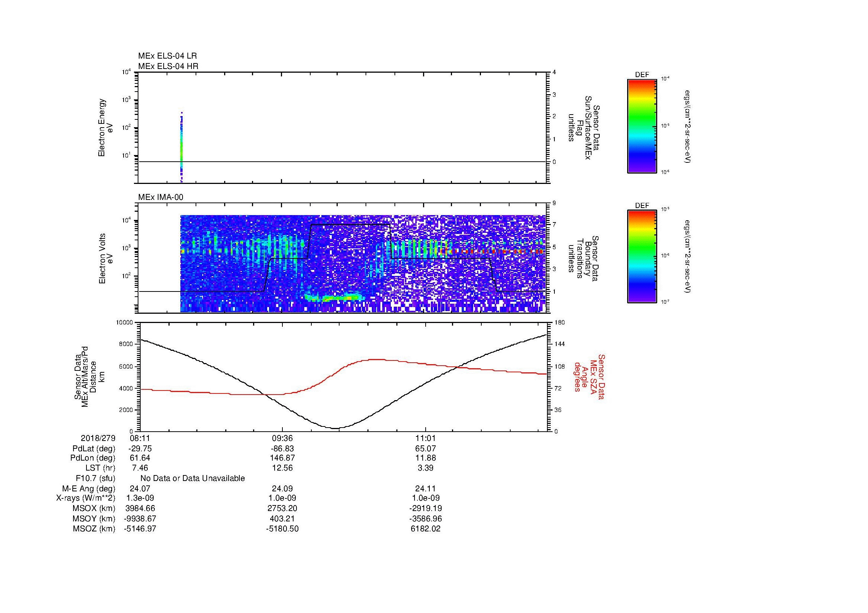This screenshot has height=613, width=868.
Task: Click 'No Data or Data Unavailable' text
Action: (193, 478)
